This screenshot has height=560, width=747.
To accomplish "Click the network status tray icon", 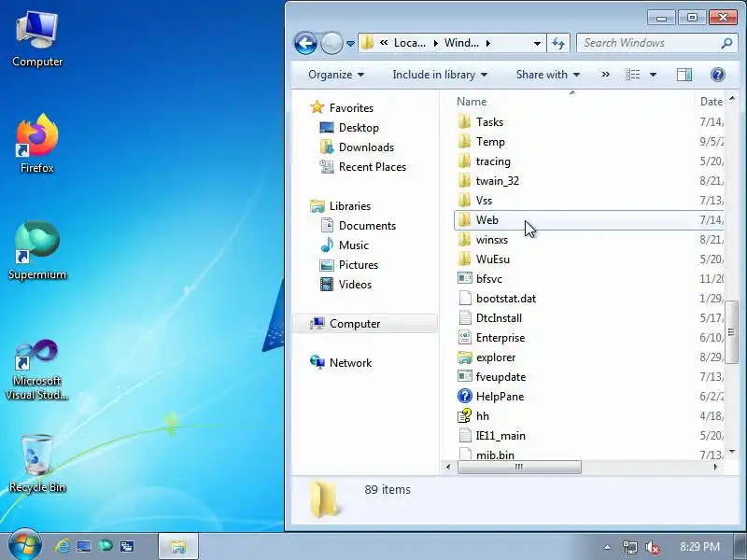I will (x=629, y=547).
